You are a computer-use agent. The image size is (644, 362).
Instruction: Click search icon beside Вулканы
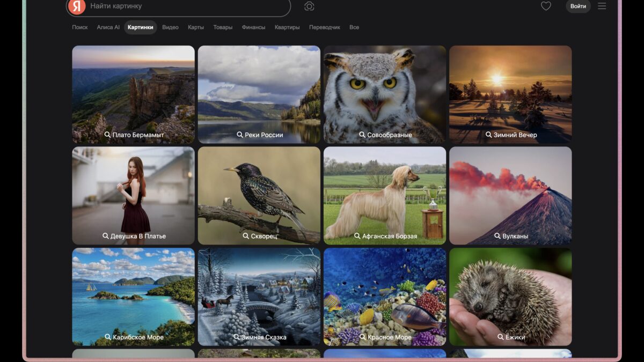tap(497, 236)
